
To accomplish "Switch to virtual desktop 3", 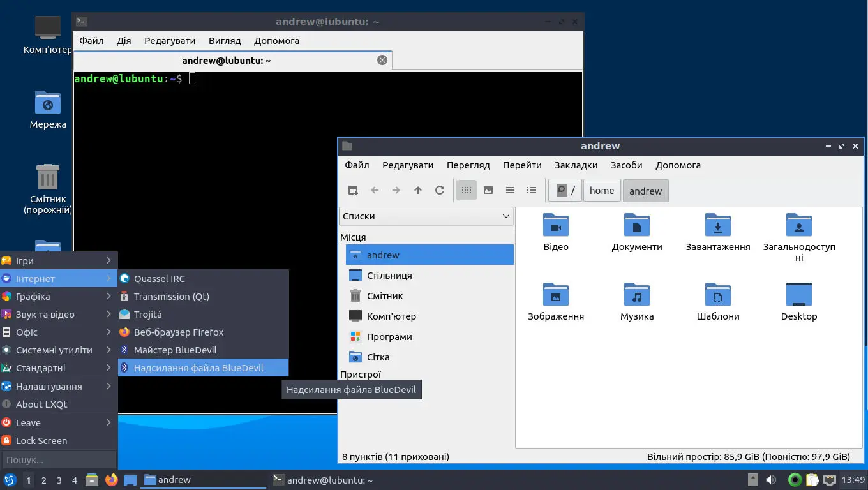I will 59,480.
